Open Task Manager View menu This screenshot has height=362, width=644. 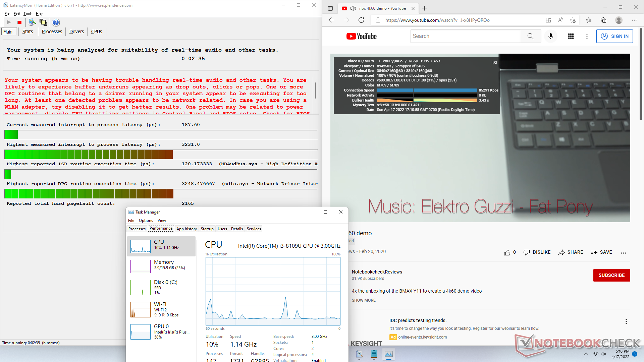point(162,221)
